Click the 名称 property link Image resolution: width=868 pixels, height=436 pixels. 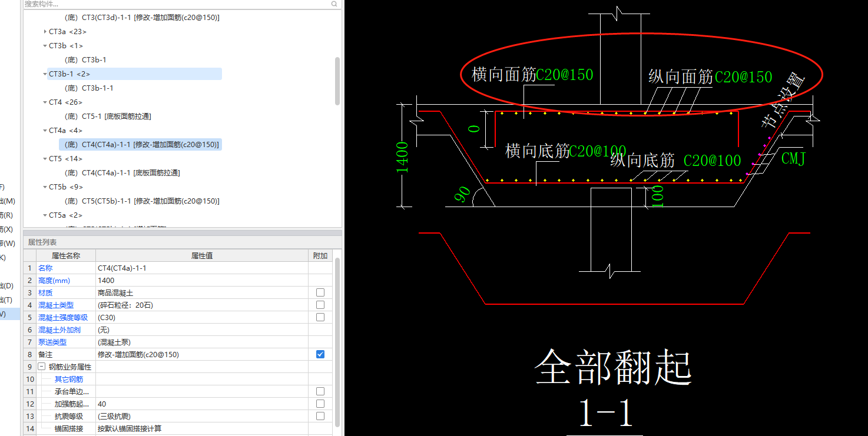coord(45,268)
